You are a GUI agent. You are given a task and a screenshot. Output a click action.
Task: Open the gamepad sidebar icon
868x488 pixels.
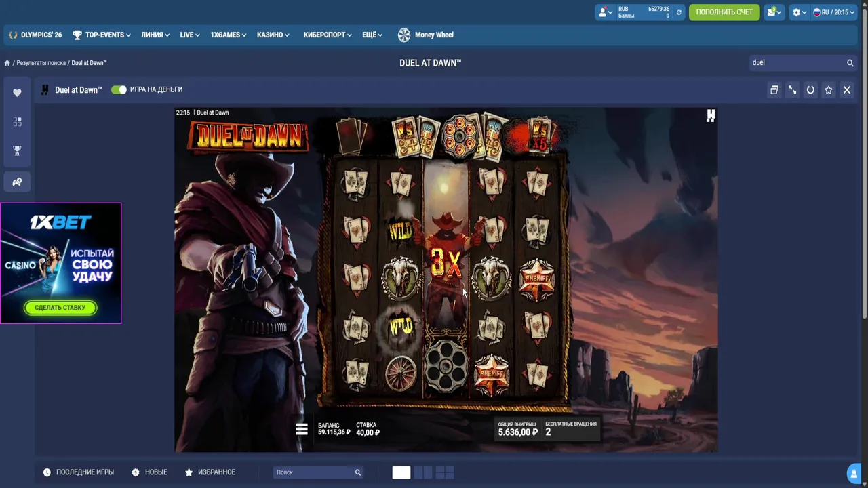[x=17, y=182]
